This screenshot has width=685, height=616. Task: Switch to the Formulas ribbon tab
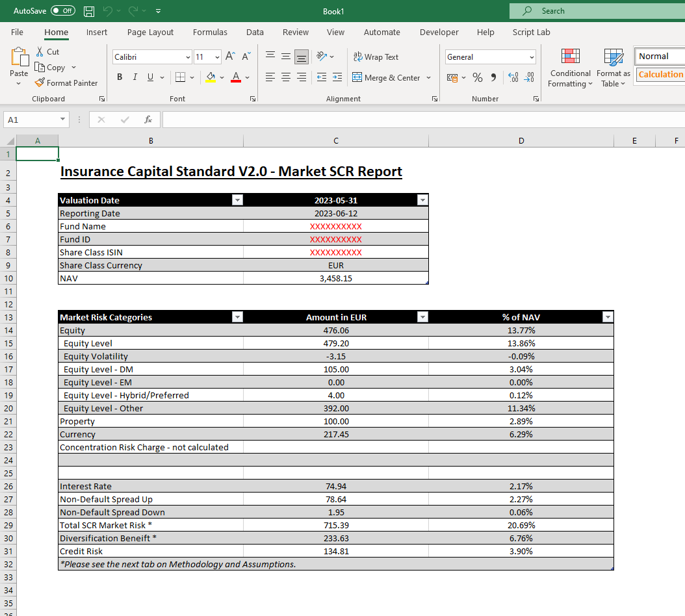point(210,32)
